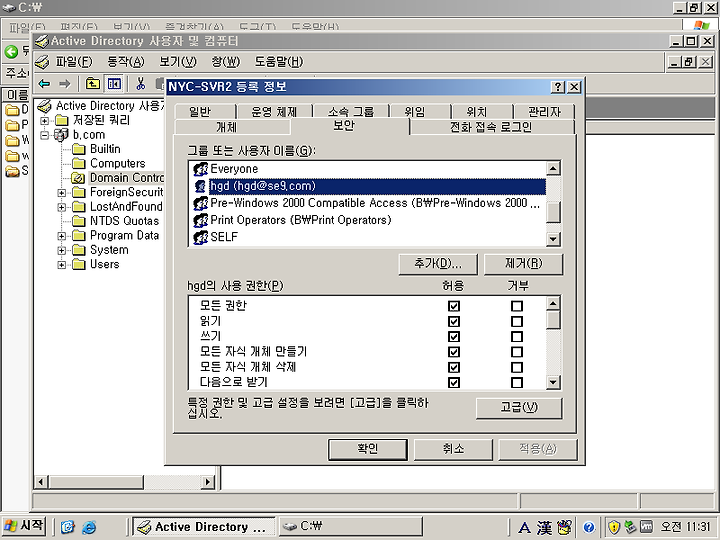The width and height of the screenshot is (720, 540).
Task: Click the back arrow in AD toolbar
Action: pos(44,84)
